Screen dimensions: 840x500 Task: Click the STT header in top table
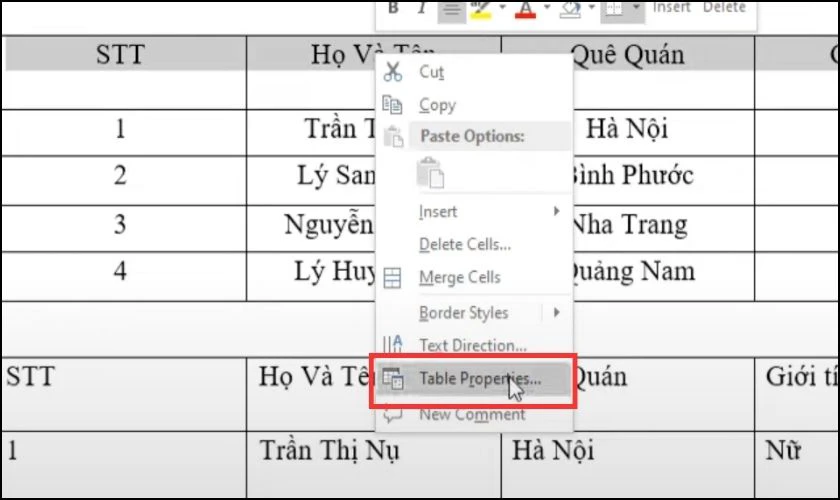click(x=120, y=55)
